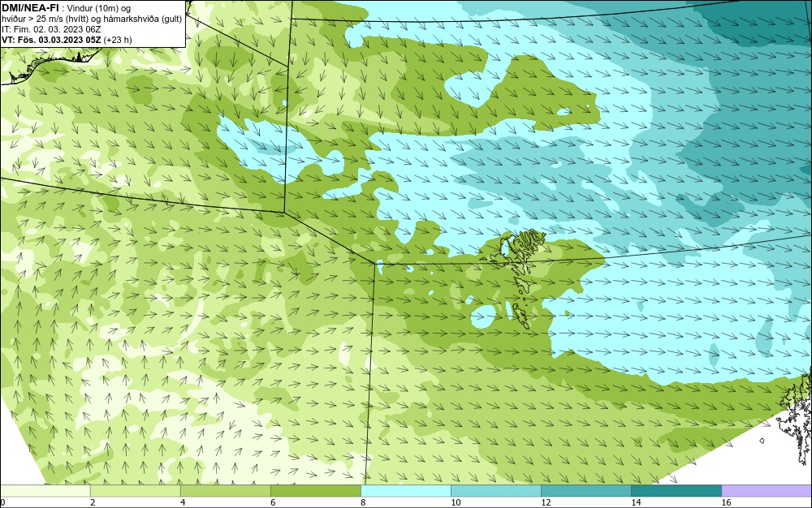Click the 12–14 m/s teal legend swatch
The height and width of the screenshot is (508, 812).
point(585,490)
